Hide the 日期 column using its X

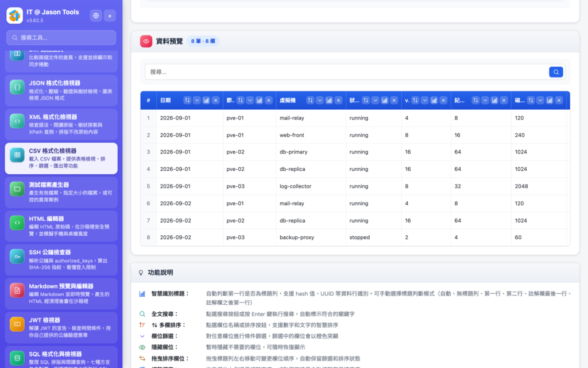(x=216, y=100)
